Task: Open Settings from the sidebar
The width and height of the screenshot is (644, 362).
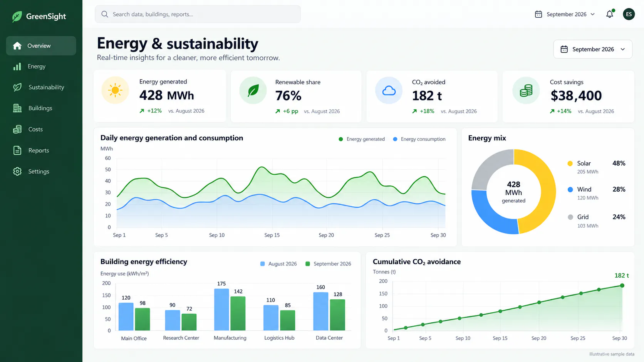Action: click(x=41, y=171)
